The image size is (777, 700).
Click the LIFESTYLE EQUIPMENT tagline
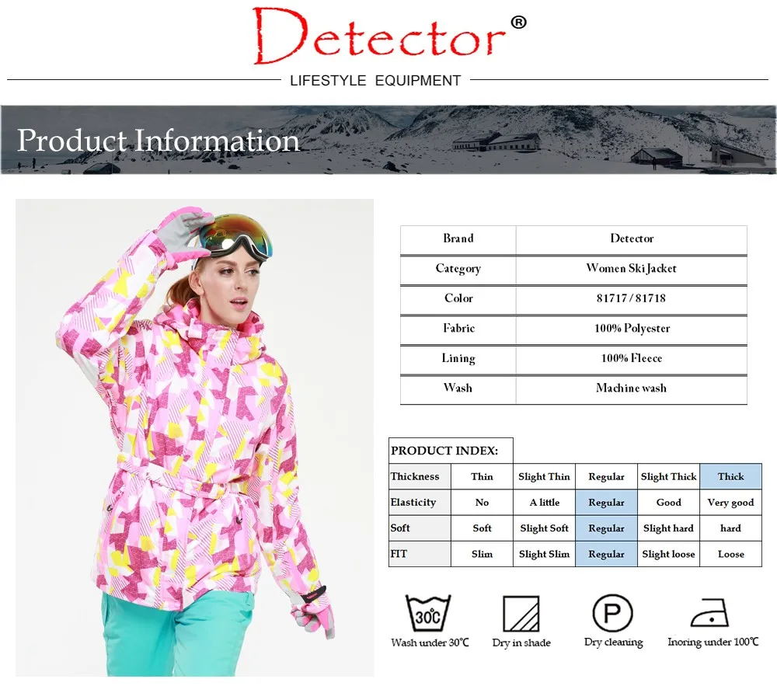(x=375, y=80)
